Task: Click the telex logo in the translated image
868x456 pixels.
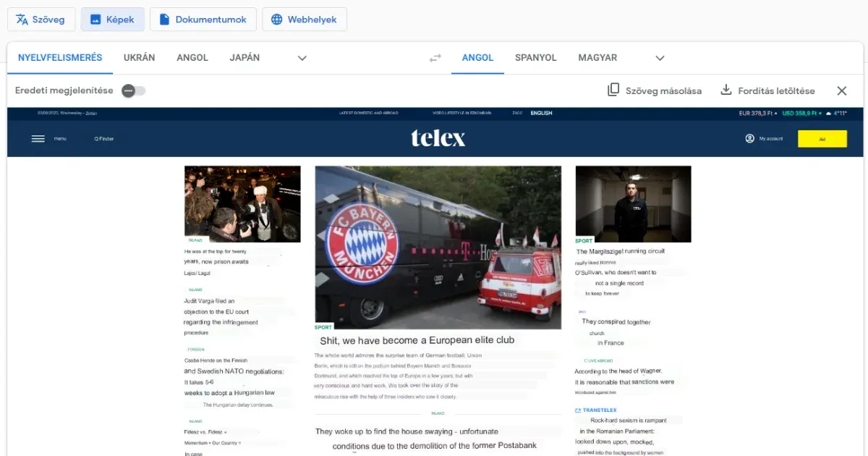Action: [x=438, y=138]
